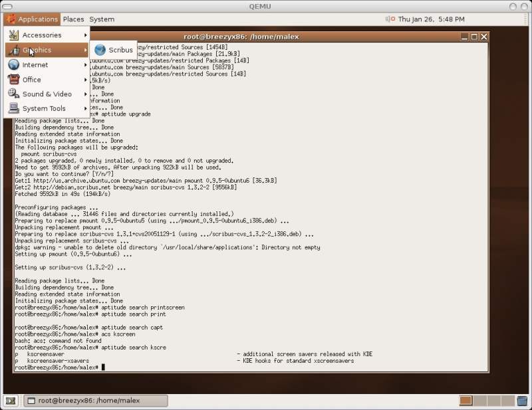Click the Sound & Video icon
Screen dimensions: 532x410
(13, 94)
